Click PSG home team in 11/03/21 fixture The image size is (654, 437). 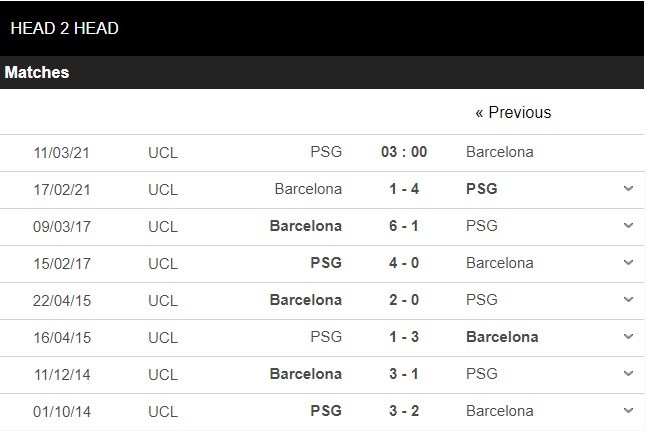(x=326, y=152)
